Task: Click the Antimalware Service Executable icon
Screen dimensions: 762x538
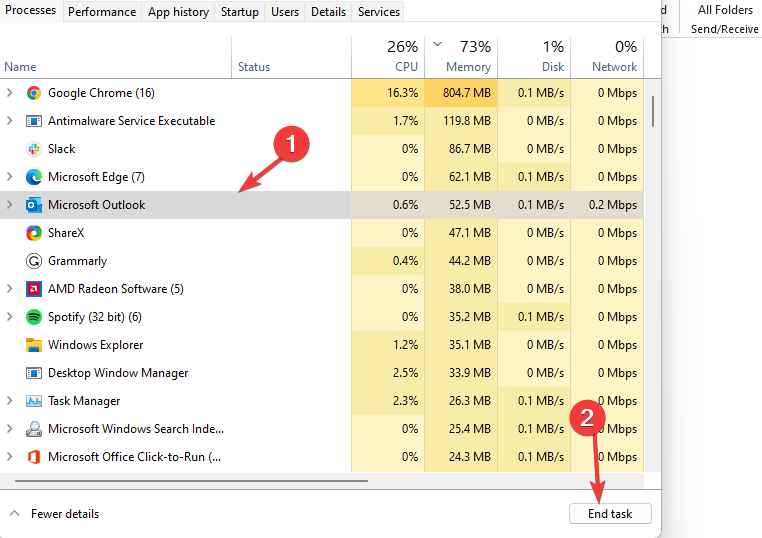Action: click(34, 121)
